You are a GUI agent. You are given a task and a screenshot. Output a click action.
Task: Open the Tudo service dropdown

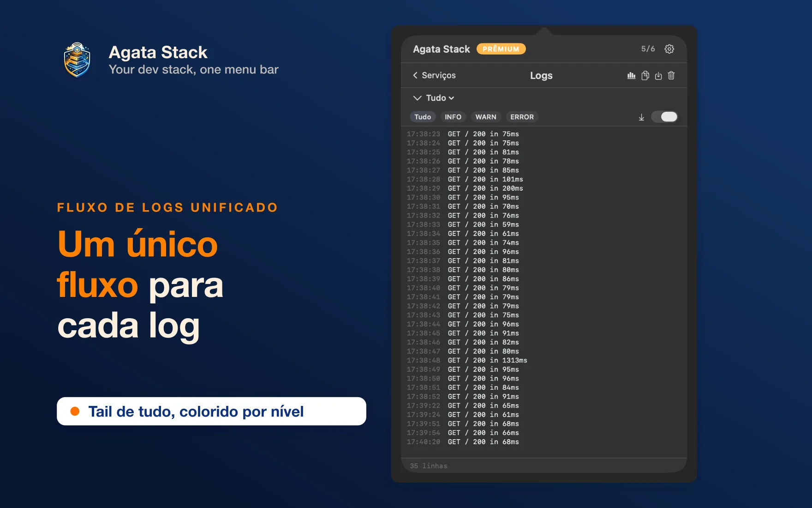[x=440, y=98]
